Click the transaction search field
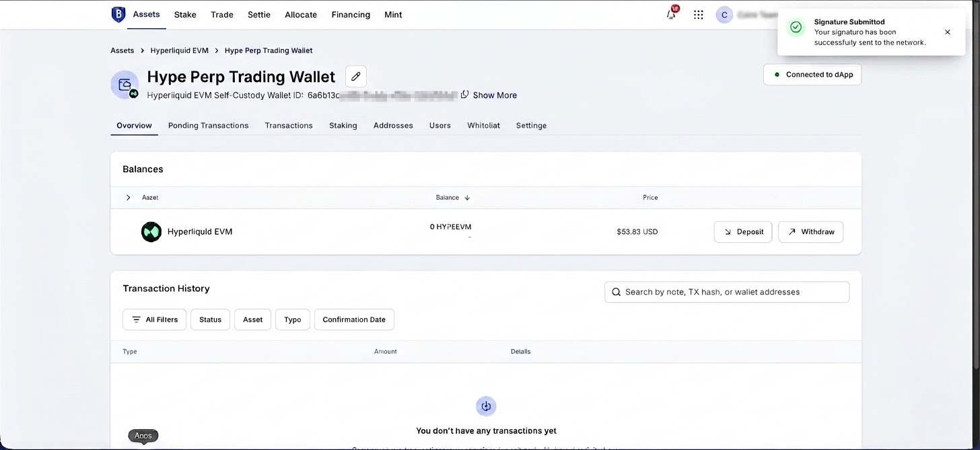980x450 pixels. coord(727,292)
